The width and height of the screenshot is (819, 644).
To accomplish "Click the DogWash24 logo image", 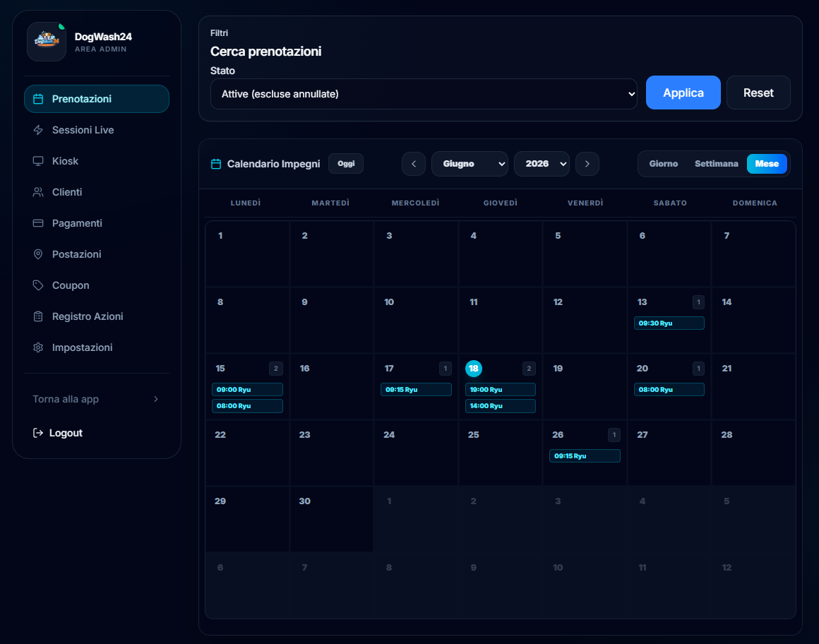I will [47, 41].
